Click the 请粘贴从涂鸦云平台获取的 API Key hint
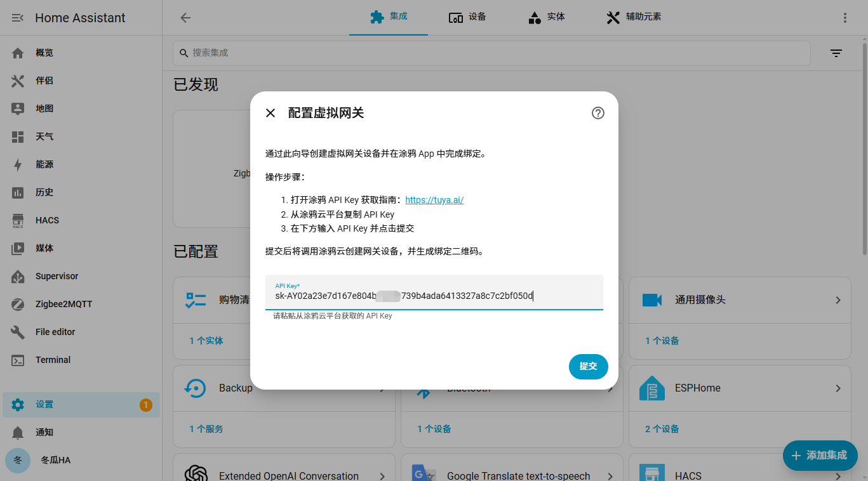The width and height of the screenshot is (868, 481). (x=333, y=316)
